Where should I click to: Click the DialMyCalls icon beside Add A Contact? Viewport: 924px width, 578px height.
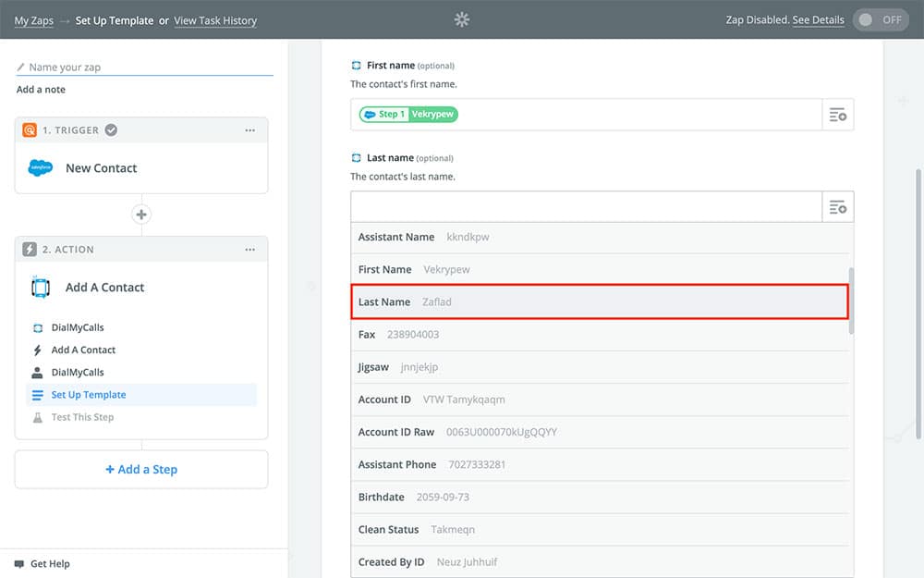[x=41, y=288]
